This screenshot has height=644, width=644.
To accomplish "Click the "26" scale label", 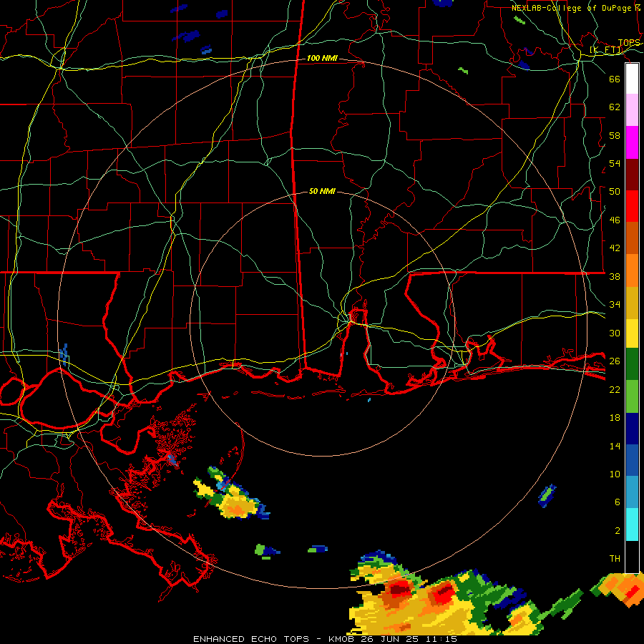I will [615, 361].
